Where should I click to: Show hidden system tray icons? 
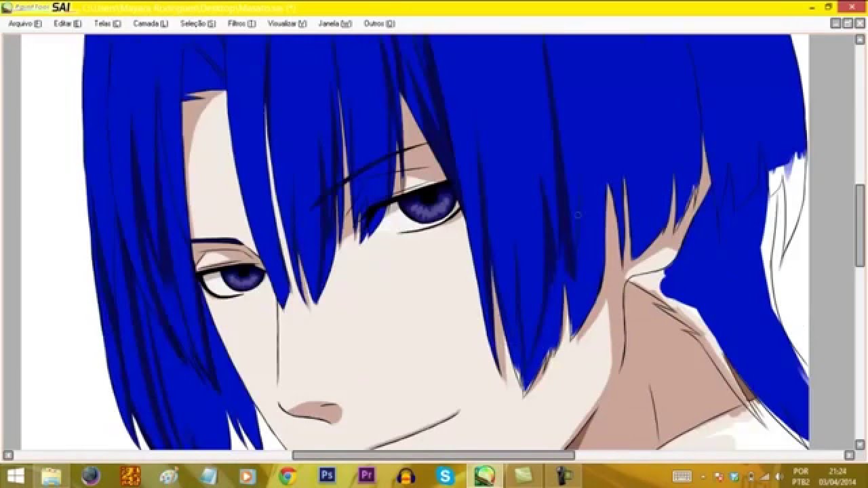[703, 476]
